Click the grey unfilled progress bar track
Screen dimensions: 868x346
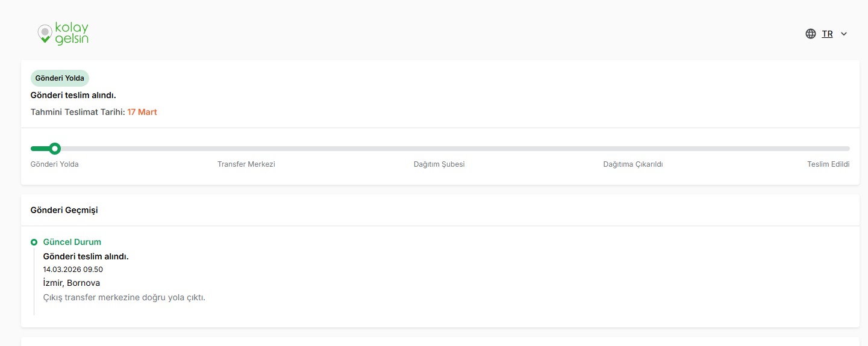pyautogui.click(x=455, y=148)
